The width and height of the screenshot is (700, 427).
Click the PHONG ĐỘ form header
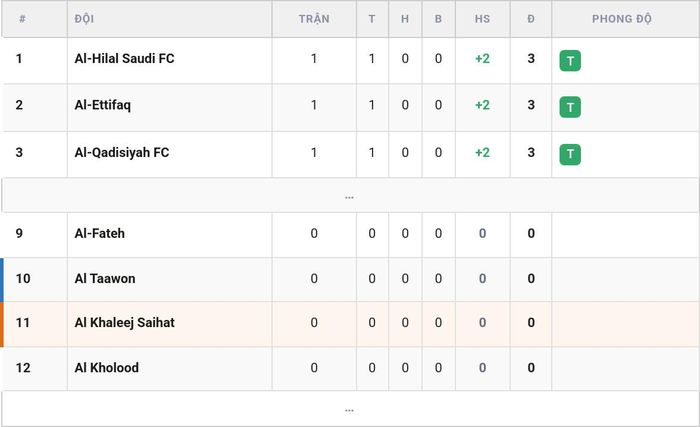tap(622, 19)
